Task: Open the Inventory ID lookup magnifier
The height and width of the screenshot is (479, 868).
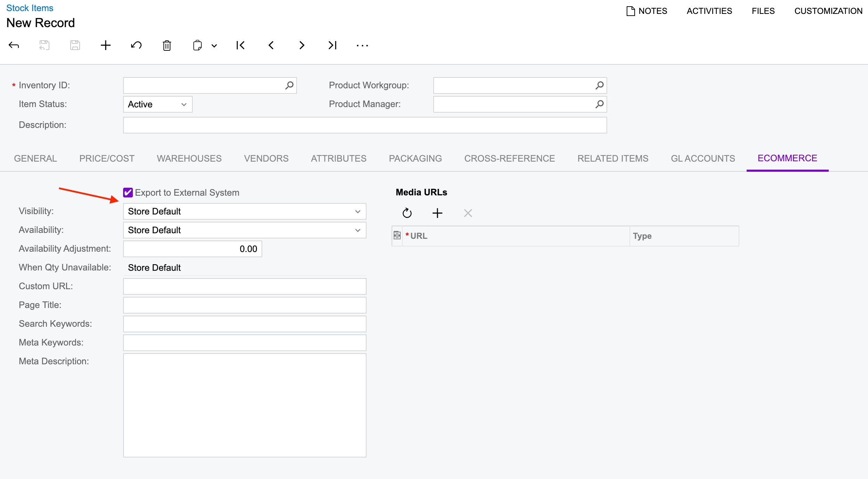Action: point(289,85)
